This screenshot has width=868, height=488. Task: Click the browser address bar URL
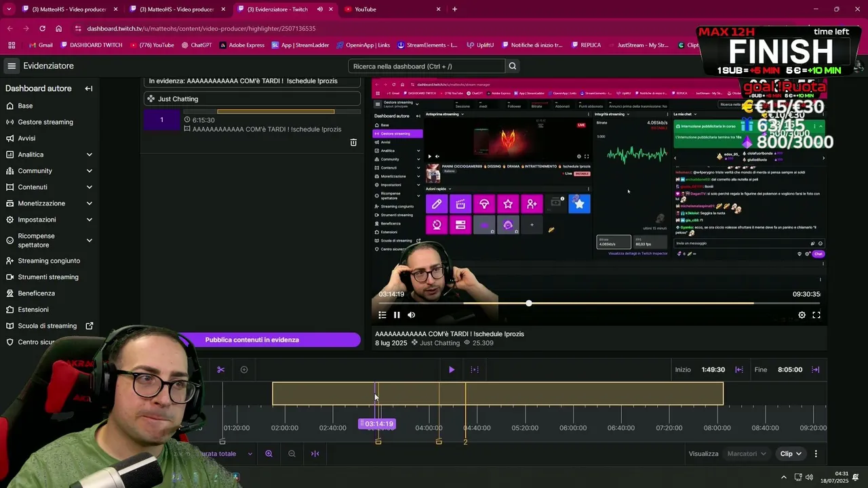pos(201,28)
